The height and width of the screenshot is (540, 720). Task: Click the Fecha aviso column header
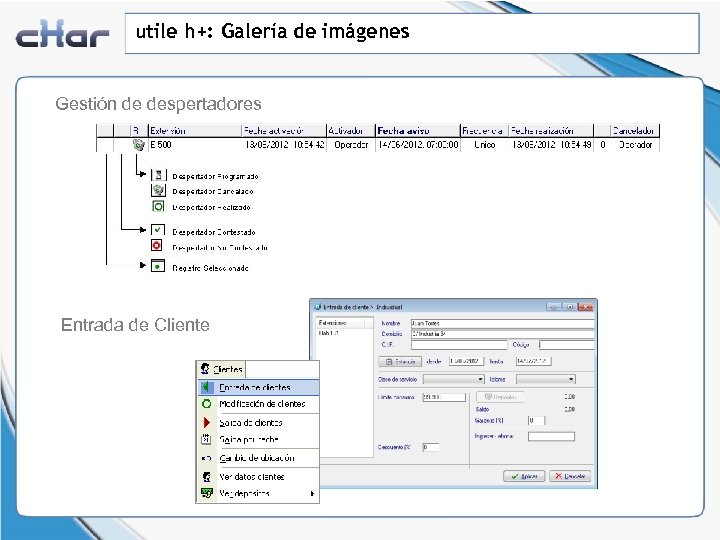coord(418,131)
